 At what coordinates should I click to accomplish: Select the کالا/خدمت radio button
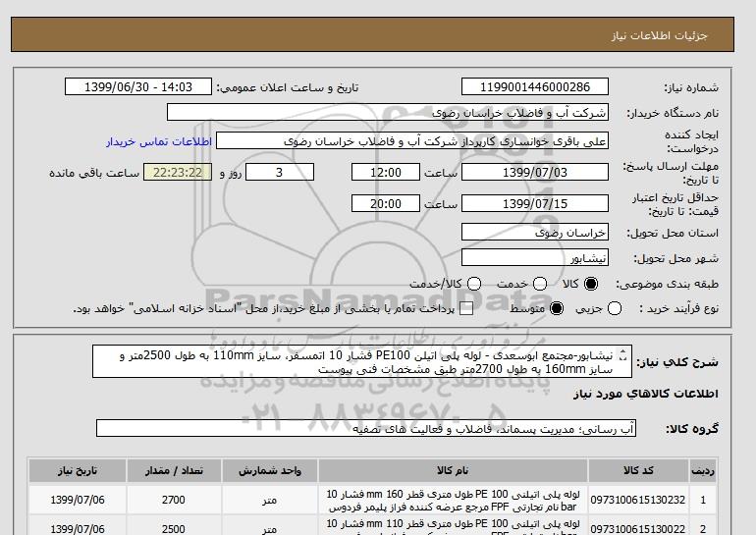point(474,284)
